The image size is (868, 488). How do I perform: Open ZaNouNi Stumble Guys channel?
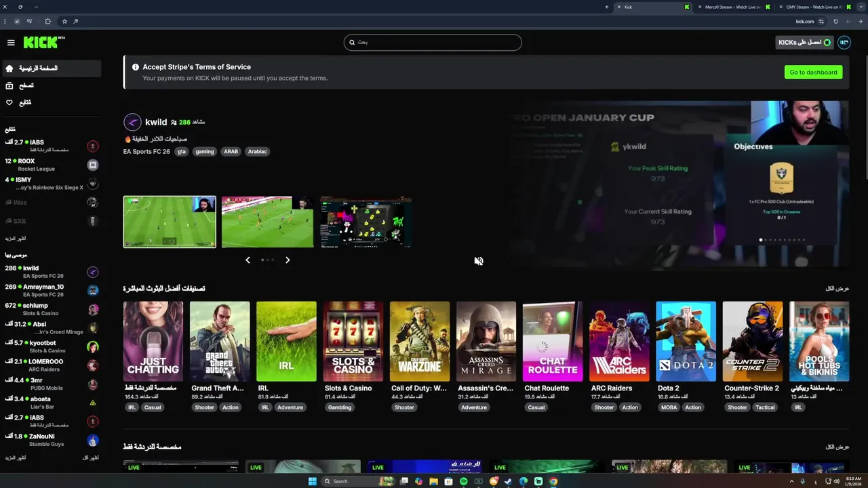click(51, 440)
